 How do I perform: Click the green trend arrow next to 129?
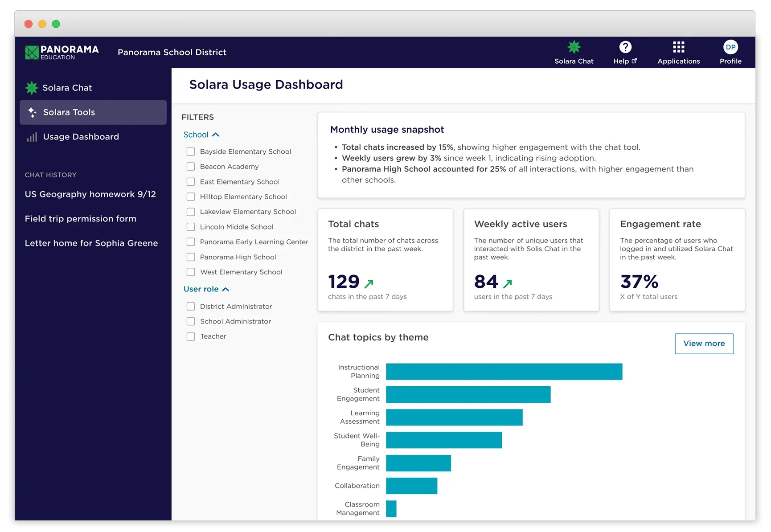[x=369, y=283]
